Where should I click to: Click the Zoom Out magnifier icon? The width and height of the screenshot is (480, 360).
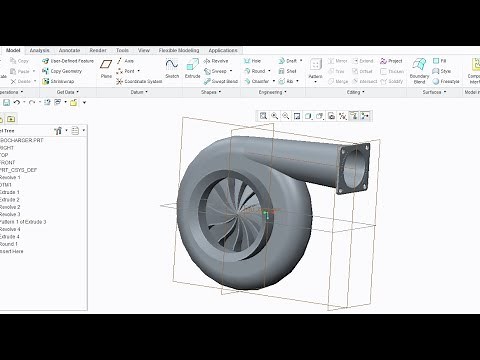pyautogui.click(x=286, y=116)
